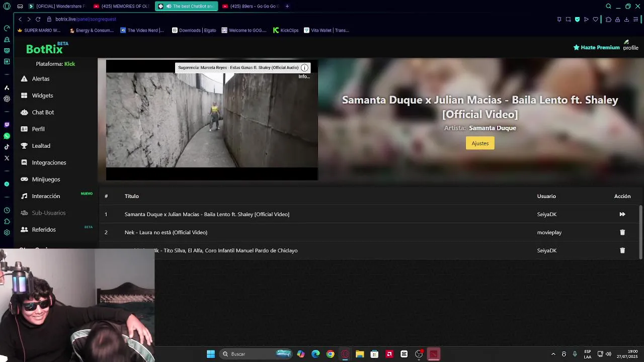
Task: Reload the page
Action: pyautogui.click(x=38, y=19)
